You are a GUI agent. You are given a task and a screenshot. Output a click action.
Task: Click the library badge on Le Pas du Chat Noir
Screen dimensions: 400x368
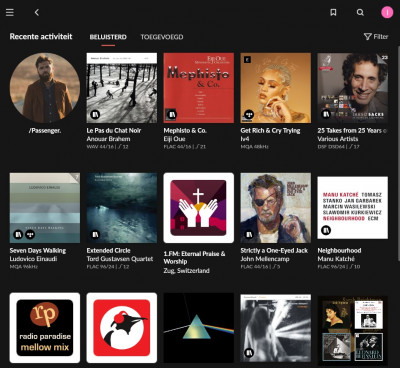tap(95, 115)
